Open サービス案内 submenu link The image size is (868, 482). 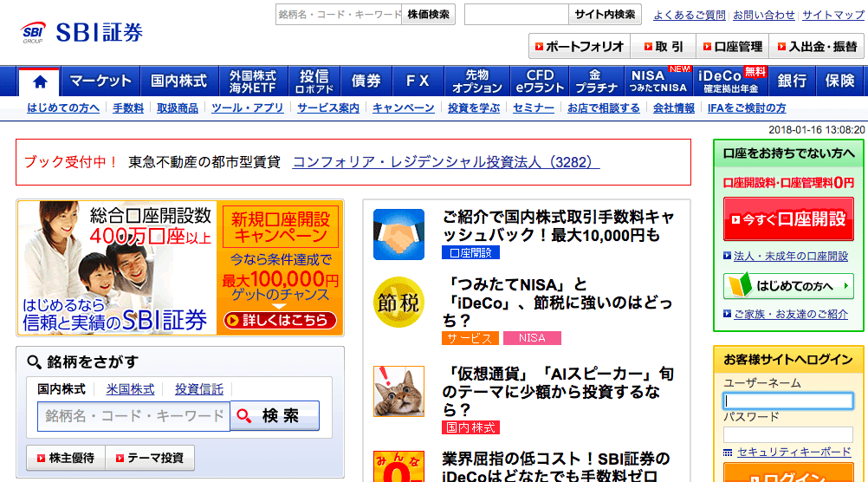(x=327, y=108)
